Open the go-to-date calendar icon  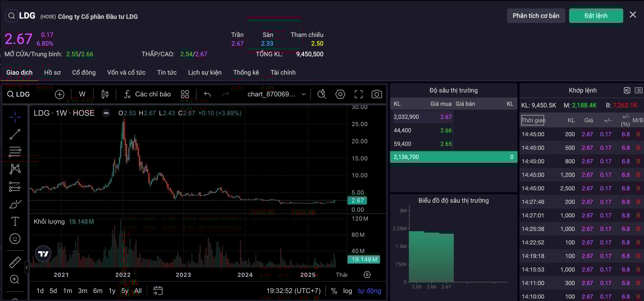pos(158,291)
